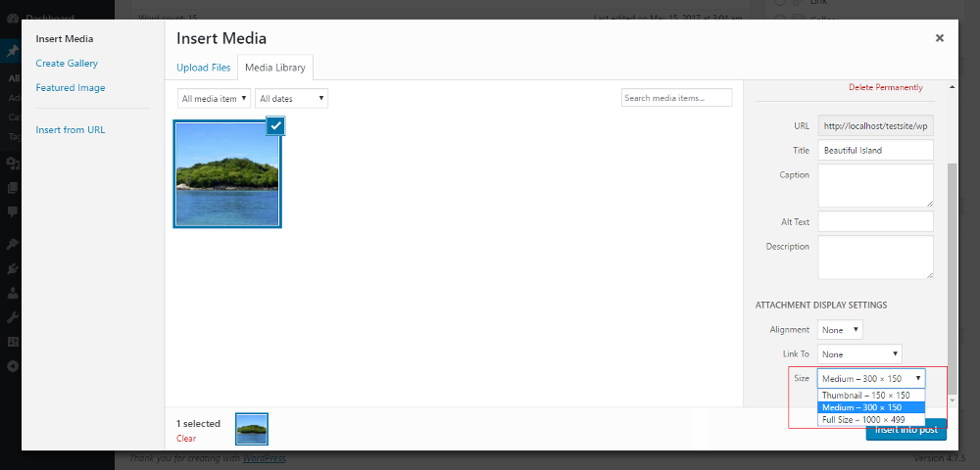980x470 pixels.
Task: Click the attachment URL field
Action: [x=875, y=125]
